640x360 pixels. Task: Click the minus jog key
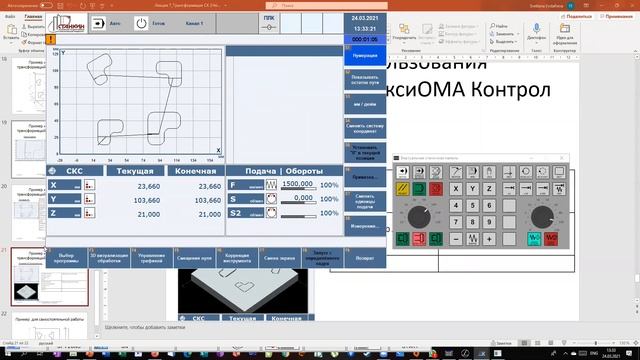point(456,239)
